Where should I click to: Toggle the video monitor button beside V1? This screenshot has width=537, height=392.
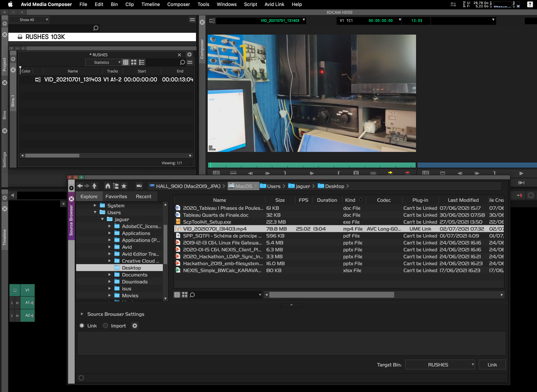click(15, 290)
